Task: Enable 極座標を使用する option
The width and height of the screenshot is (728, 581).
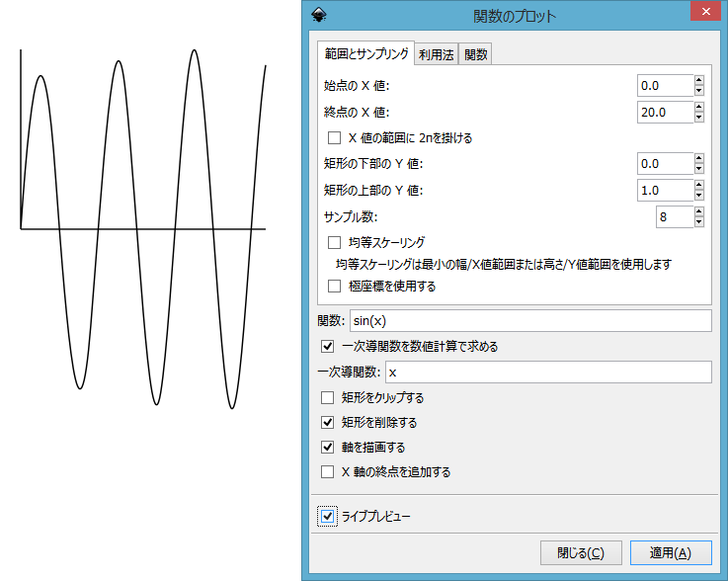Action: (334, 287)
